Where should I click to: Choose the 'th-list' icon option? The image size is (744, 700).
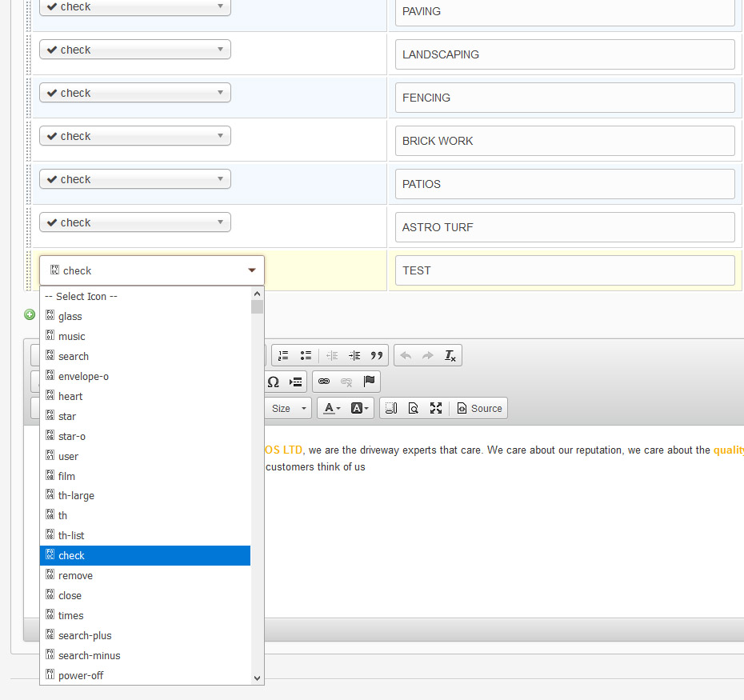coord(145,535)
